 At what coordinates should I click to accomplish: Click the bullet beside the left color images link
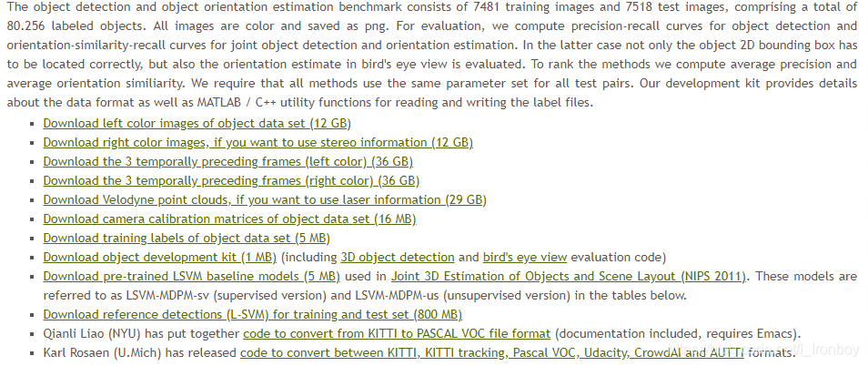(x=34, y=124)
